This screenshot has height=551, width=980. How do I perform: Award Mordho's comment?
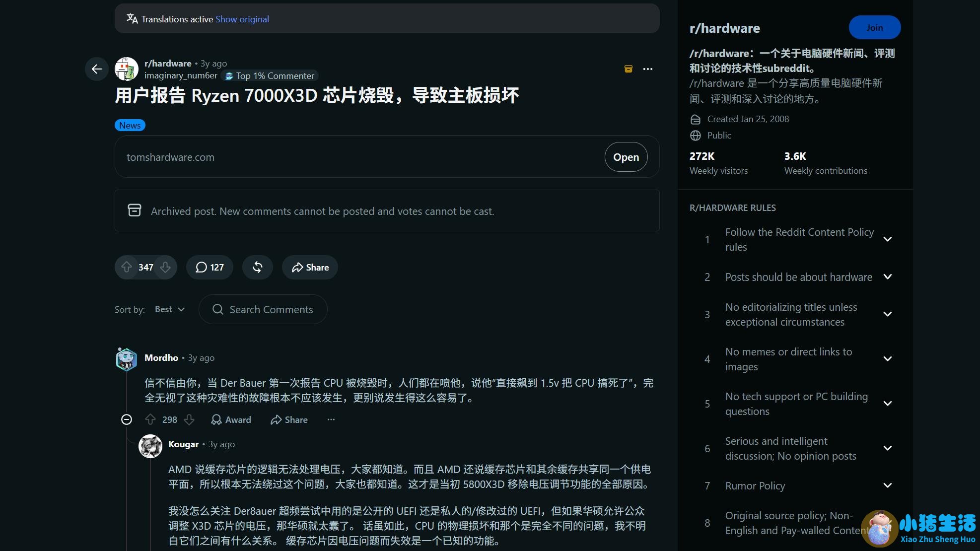coord(231,419)
